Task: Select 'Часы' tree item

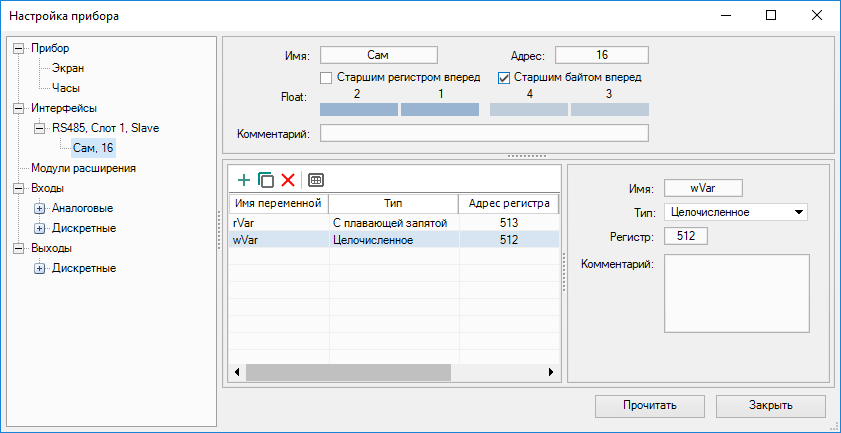Action: [x=66, y=88]
